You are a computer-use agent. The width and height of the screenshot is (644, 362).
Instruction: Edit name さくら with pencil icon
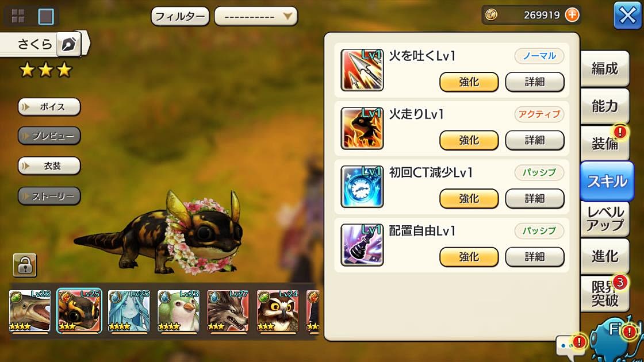coord(68,44)
